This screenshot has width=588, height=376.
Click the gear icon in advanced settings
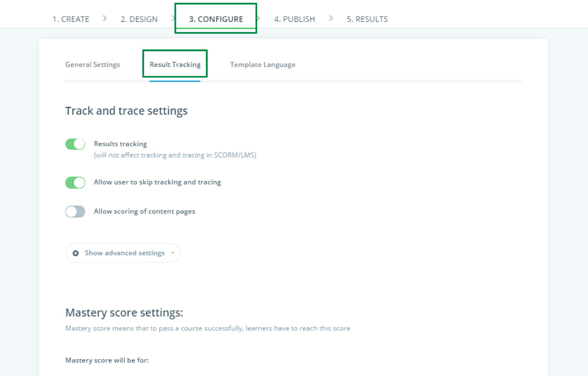point(76,253)
